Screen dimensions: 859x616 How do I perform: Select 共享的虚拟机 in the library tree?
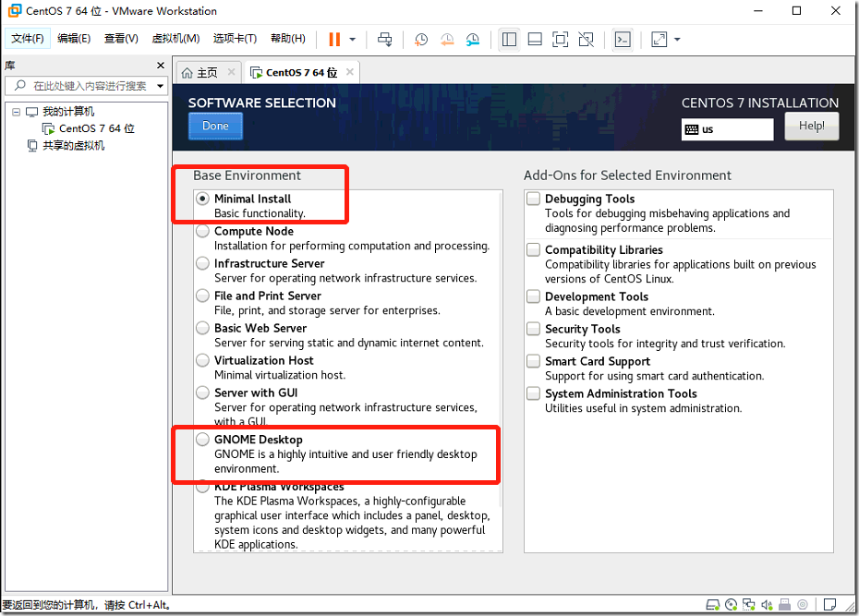(73, 146)
